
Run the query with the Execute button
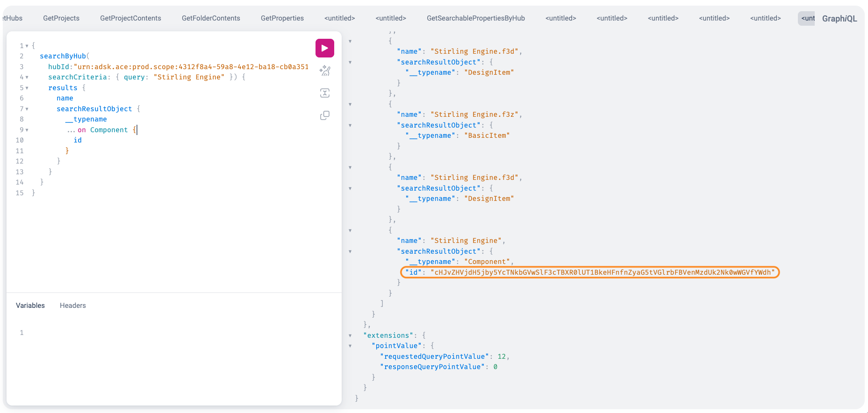[324, 48]
